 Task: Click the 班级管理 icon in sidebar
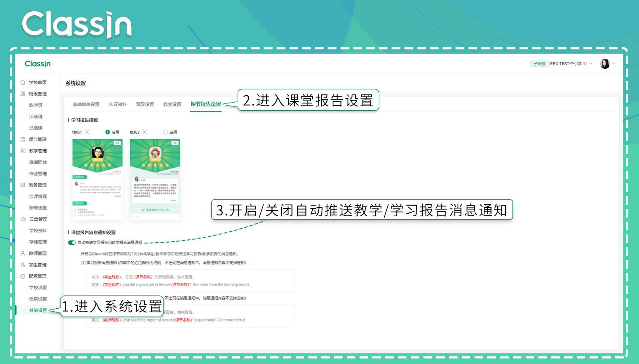23,94
